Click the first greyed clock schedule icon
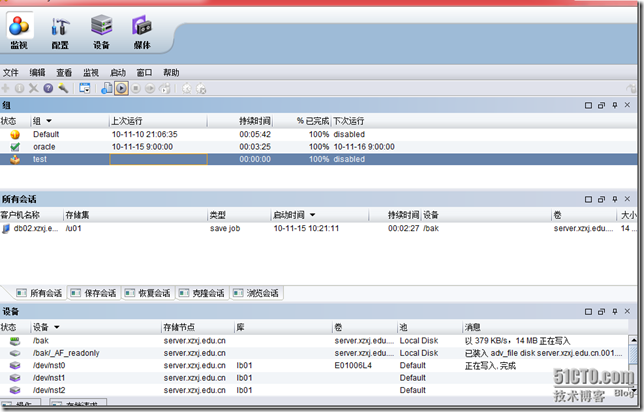This screenshot has height=412, width=644. [x=187, y=88]
